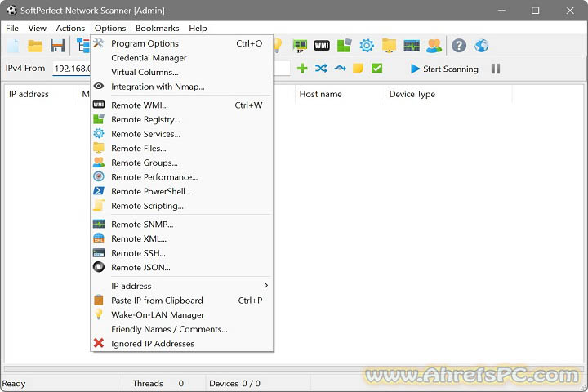This screenshot has width=588, height=392.
Task: Click the IPv4 From label
Action: point(25,69)
